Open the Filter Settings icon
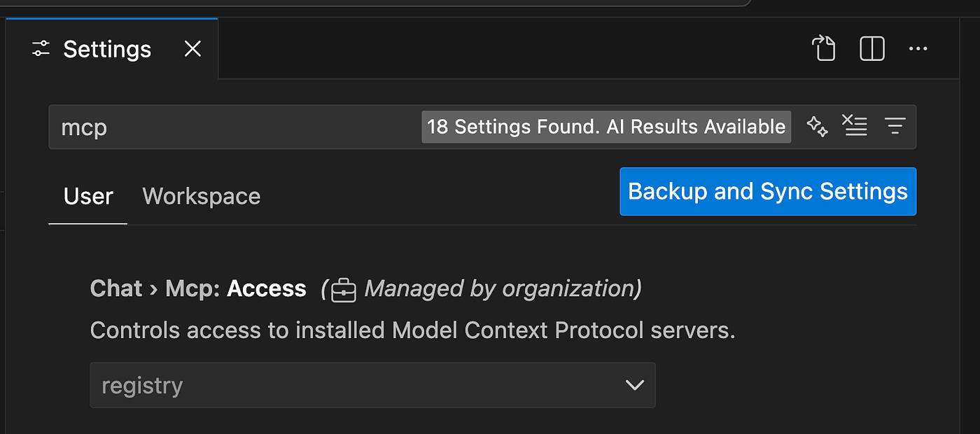980x434 pixels. click(x=895, y=127)
